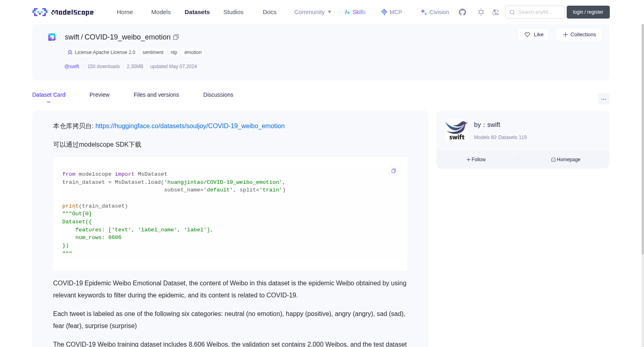
Task: Select the sentiment tag
Action: point(153,52)
